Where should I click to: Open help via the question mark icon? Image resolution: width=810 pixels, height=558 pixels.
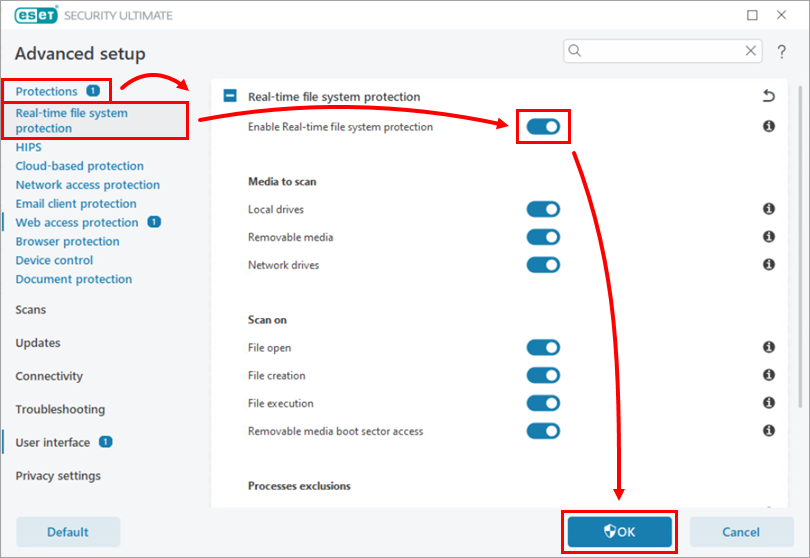click(781, 52)
